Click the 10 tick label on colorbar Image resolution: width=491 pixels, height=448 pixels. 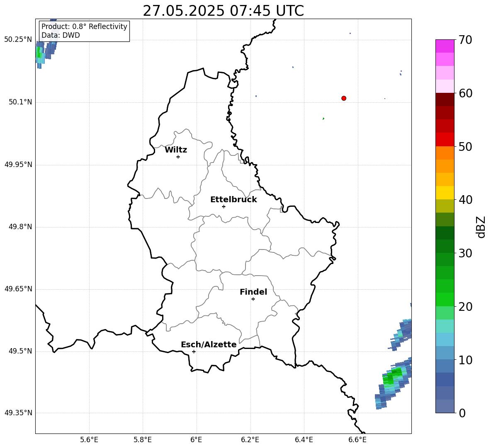(465, 360)
